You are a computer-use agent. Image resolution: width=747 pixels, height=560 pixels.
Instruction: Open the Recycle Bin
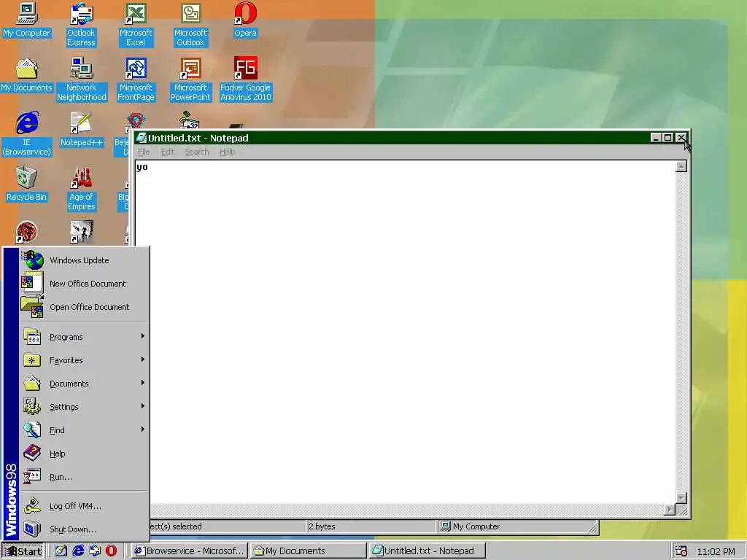click(27, 184)
